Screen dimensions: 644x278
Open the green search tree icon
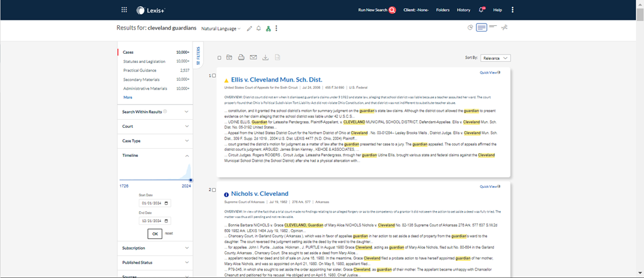coord(268,28)
